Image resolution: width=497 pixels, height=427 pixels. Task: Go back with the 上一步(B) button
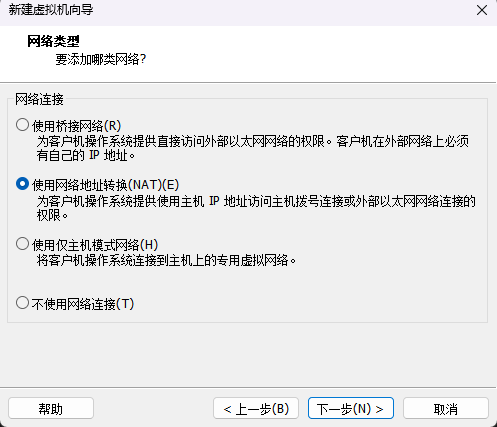pyautogui.click(x=256, y=408)
